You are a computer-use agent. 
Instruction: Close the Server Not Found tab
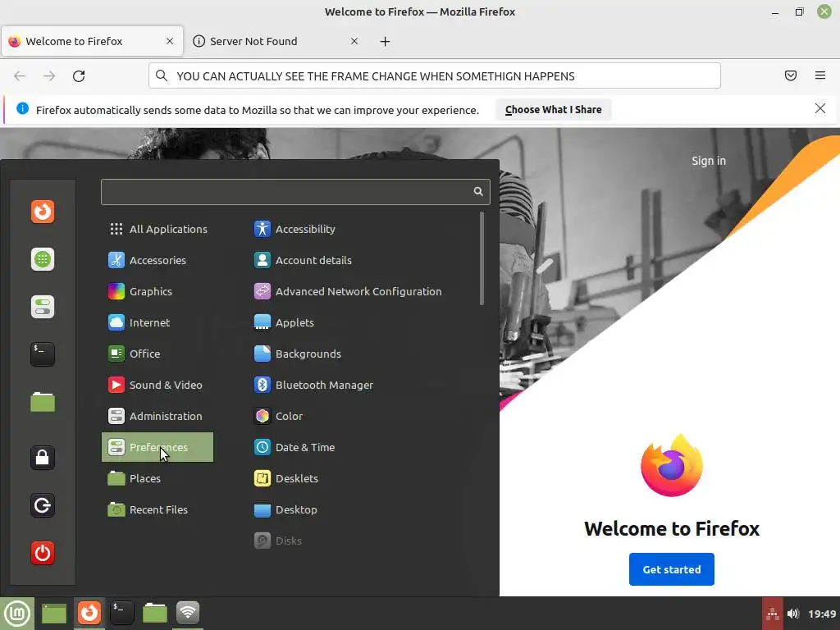tap(354, 41)
